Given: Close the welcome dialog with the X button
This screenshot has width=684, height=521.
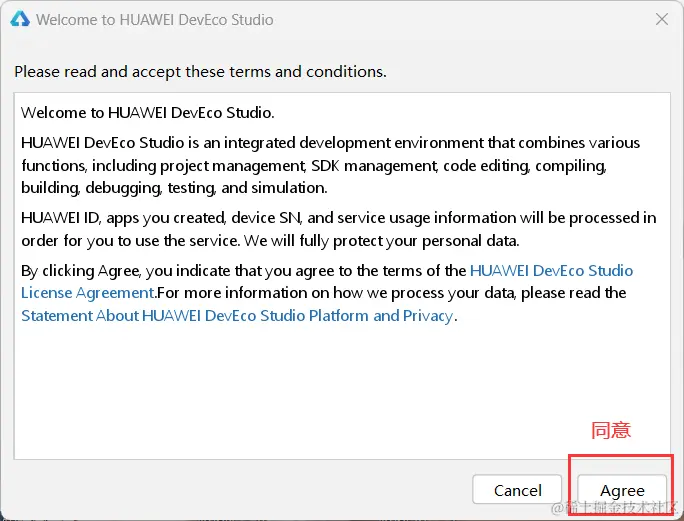Looking at the screenshot, I should tap(661, 19).
